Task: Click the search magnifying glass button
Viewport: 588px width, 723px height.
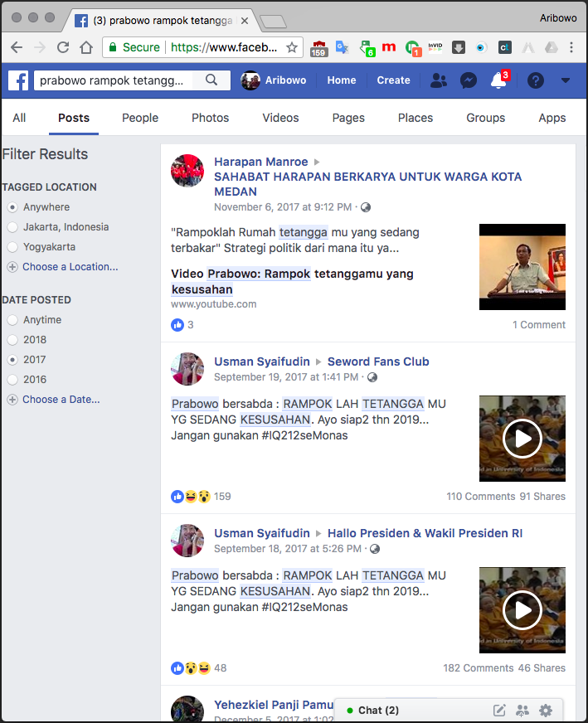Action: pos(211,80)
